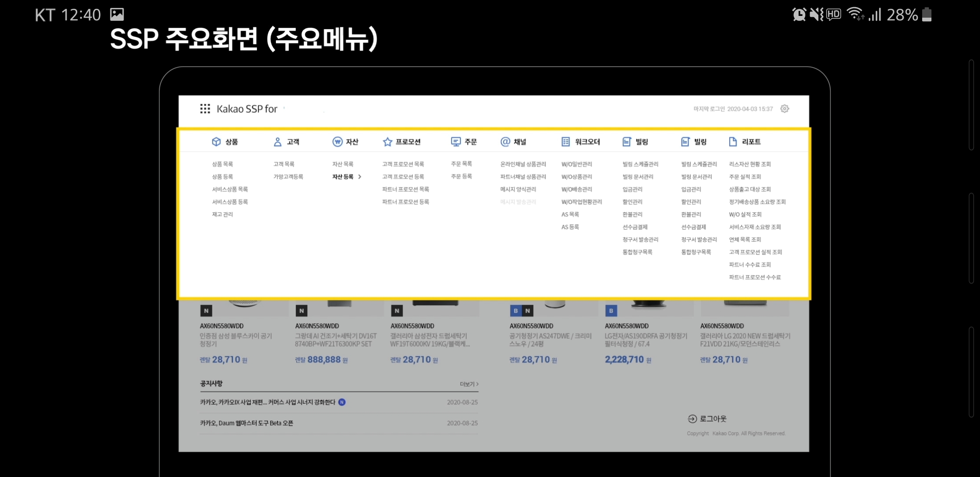Click the star icon for 프로모션 menu
This screenshot has height=477, width=980.
click(x=388, y=142)
